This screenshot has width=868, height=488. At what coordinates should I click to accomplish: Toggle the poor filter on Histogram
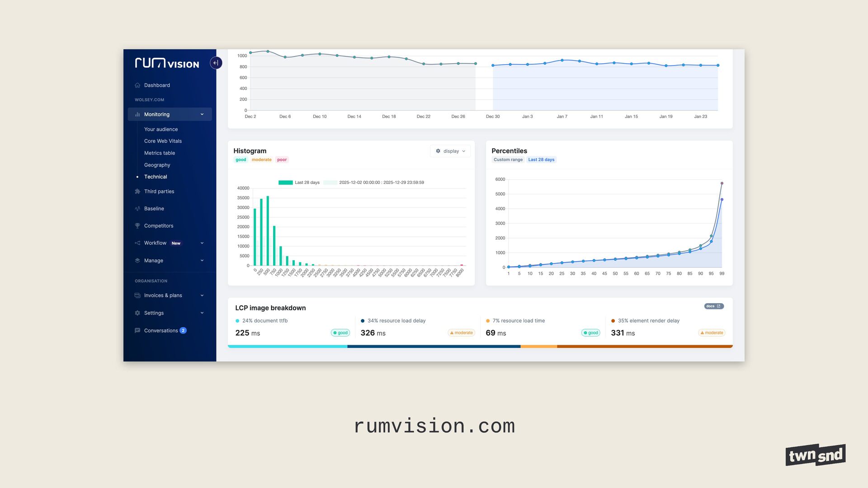coord(282,160)
